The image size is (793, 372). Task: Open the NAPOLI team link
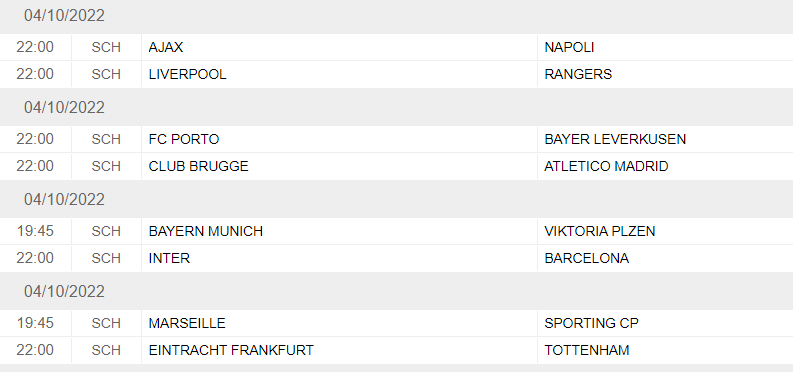(x=569, y=48)
